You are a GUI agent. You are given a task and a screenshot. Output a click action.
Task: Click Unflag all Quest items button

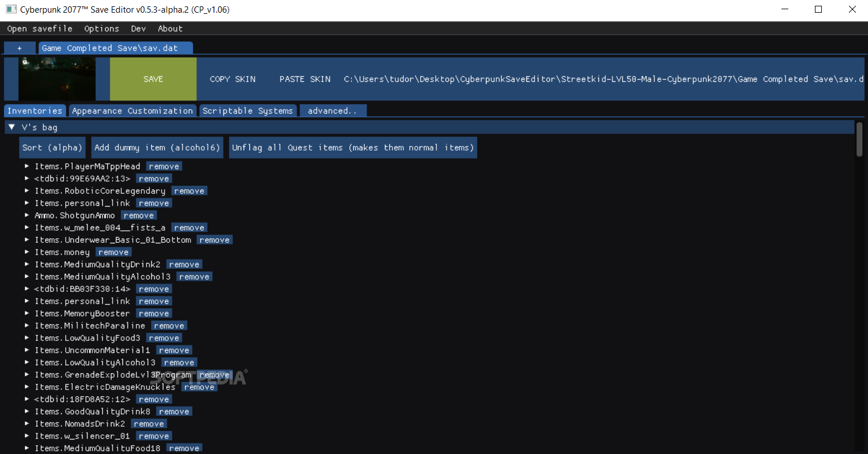[x=353, y=147]
